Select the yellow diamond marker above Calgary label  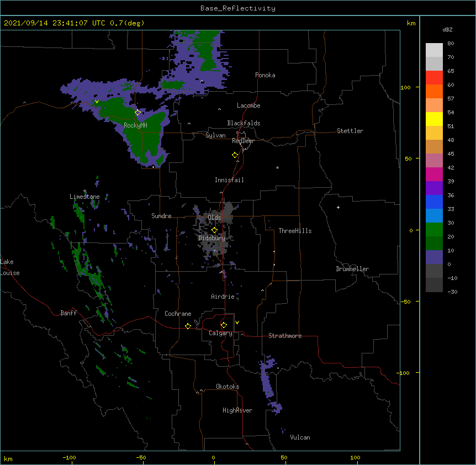tap(224, 325)
